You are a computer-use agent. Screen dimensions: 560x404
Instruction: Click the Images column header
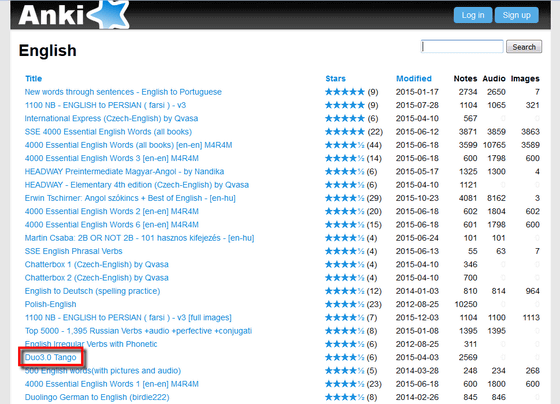(525, 79)
